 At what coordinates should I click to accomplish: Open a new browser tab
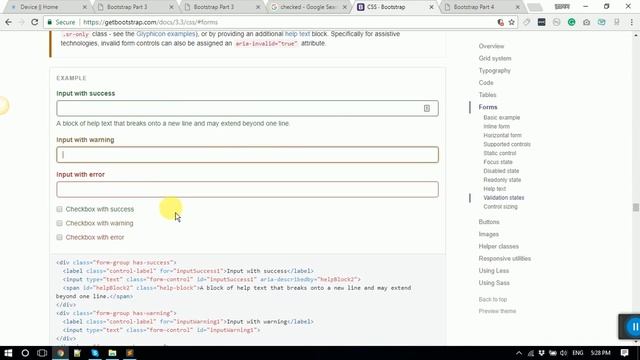click(x=534, y=7)
